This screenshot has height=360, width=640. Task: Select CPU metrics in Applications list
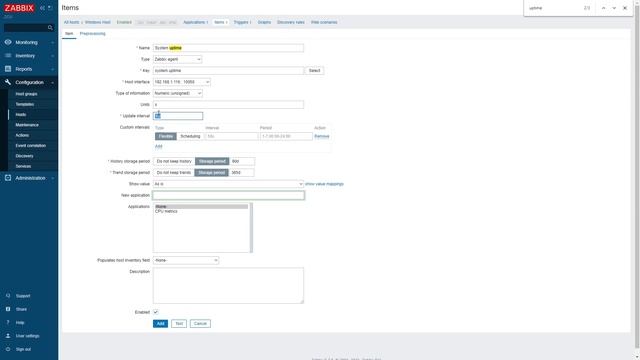pyautogui.click(x=166, y=211)
